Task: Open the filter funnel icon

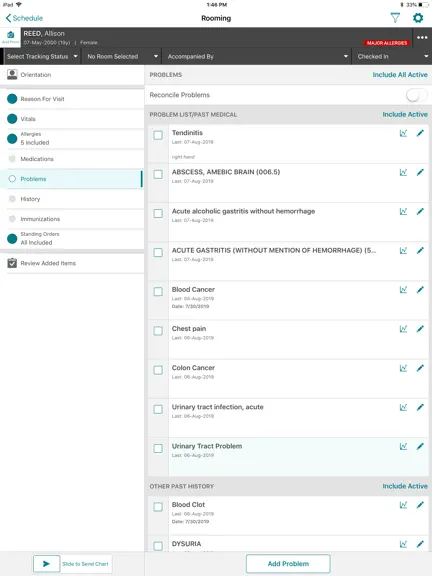Action: click(x=395, y=18)
